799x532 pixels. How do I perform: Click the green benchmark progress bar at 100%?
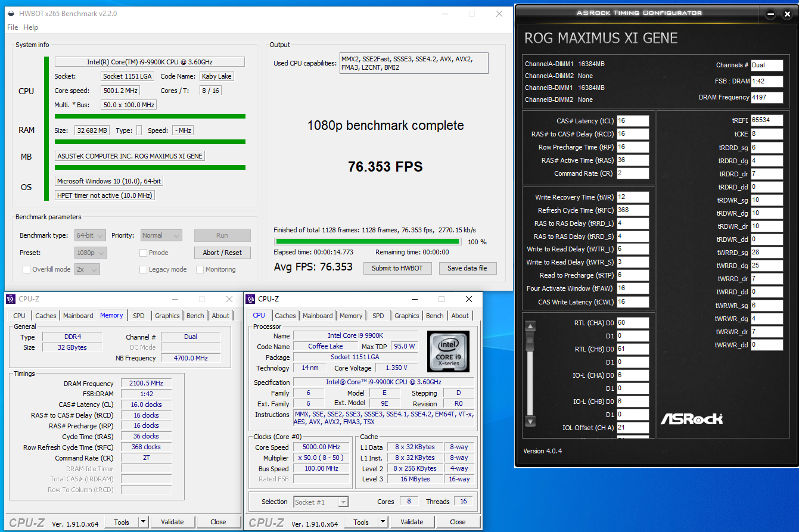tap(367, 241)
